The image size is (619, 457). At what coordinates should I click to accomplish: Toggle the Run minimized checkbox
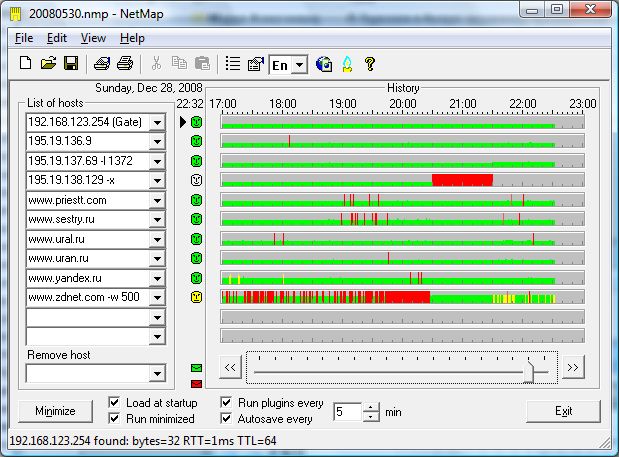point(114,418)
